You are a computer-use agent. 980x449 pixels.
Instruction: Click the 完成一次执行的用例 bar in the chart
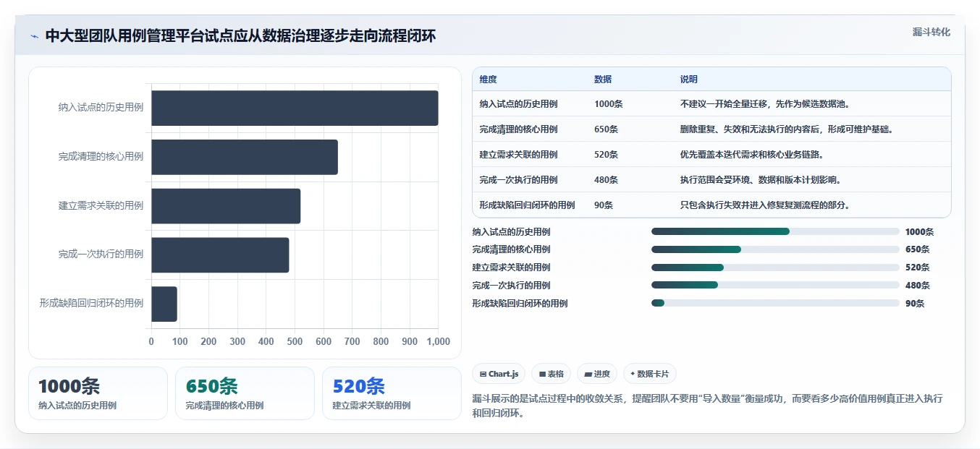click(x=220, y=255)
